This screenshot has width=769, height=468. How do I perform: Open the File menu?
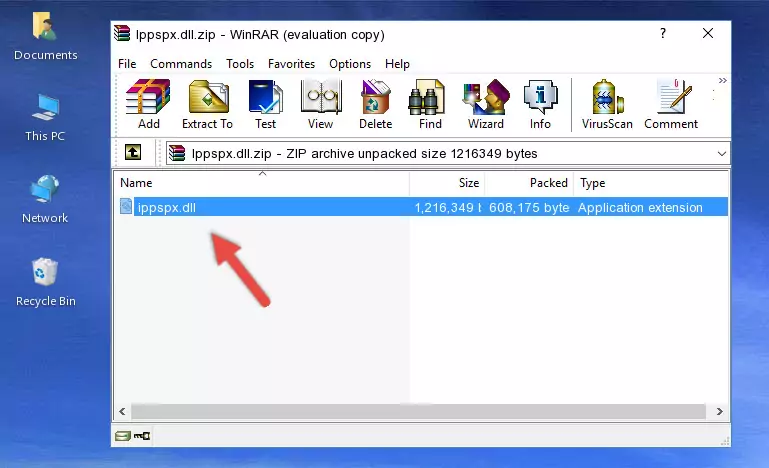coord(127,64)
